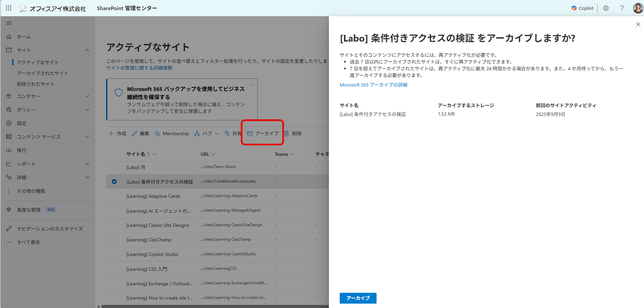
Task: Uncheck the selected [Labo] 条件付きアクセスの検証 row
Action: point(114,182)
